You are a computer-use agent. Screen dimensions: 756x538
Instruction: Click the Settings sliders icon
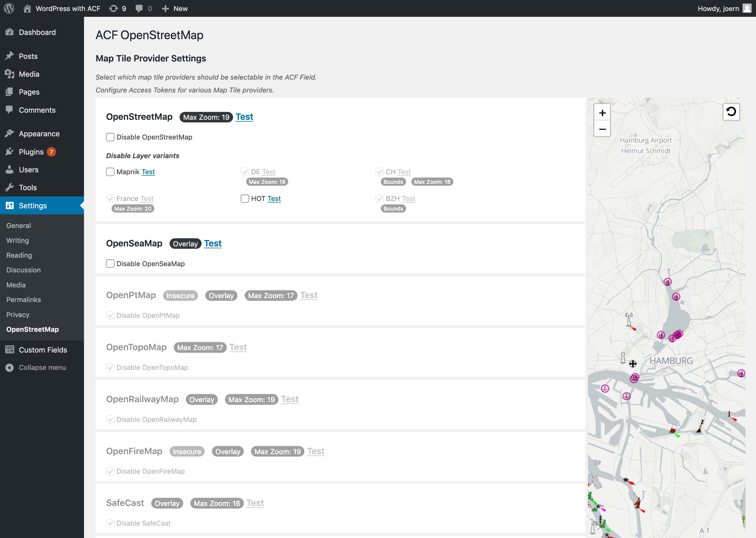click(x=10, y=205)
